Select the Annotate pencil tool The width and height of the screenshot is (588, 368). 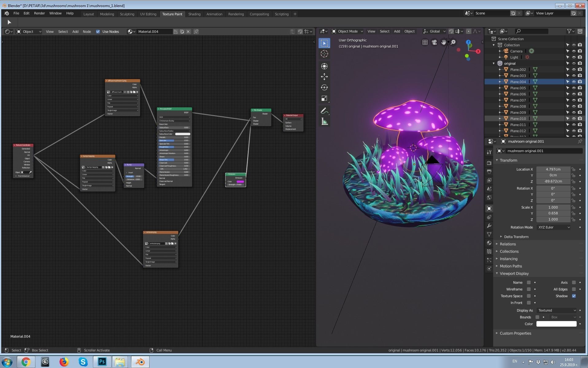coord(324,111)
